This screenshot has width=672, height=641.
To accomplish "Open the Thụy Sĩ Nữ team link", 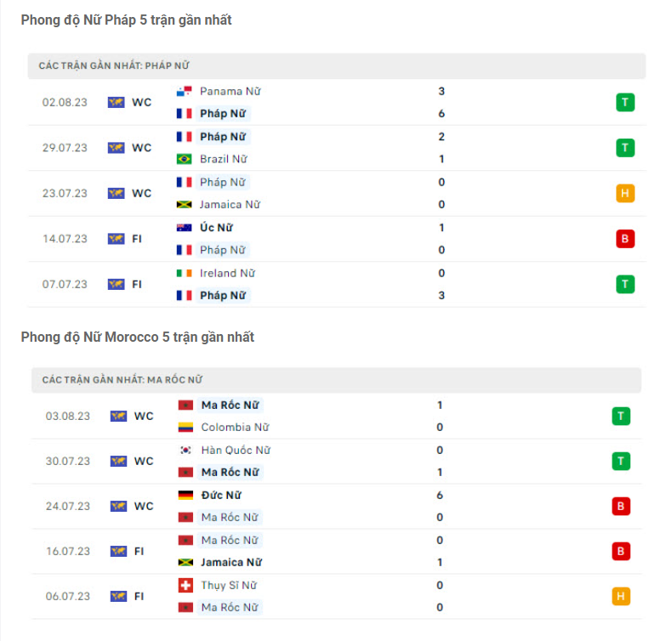I will [229, 586].
